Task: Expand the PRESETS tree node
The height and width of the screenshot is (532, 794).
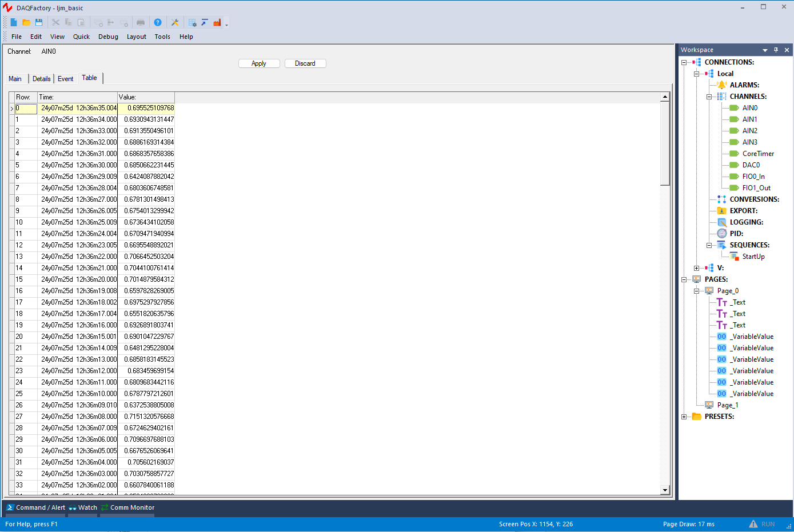Action: [x=684, y=417]
